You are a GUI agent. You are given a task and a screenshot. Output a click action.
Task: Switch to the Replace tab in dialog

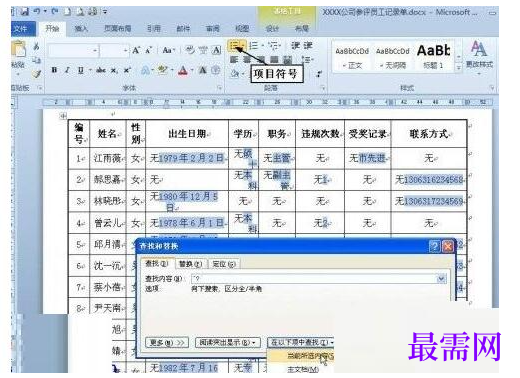[190, 264]
